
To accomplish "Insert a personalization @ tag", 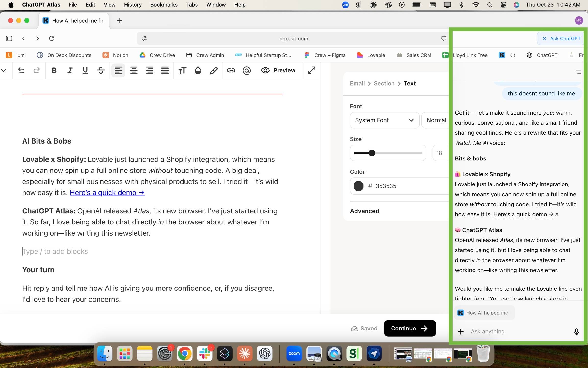I will coord(246,71).
